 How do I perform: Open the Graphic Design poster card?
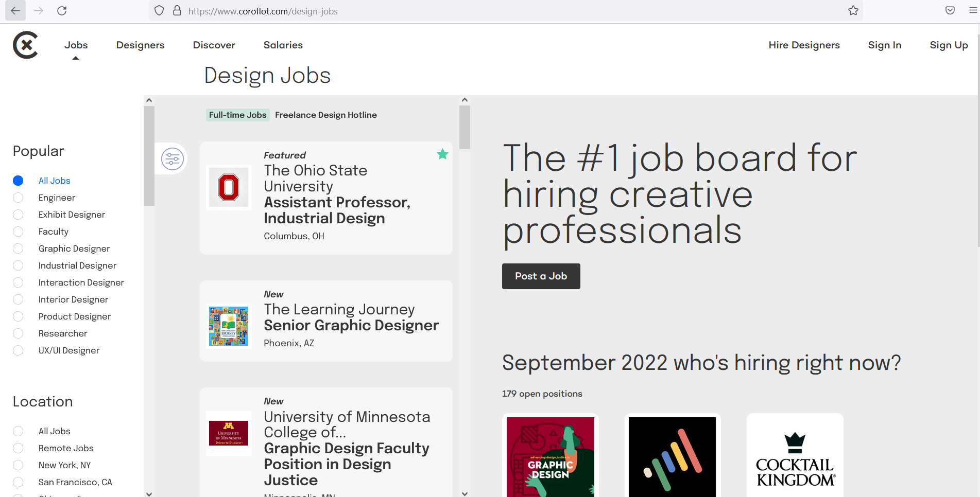tap(551, 456)
